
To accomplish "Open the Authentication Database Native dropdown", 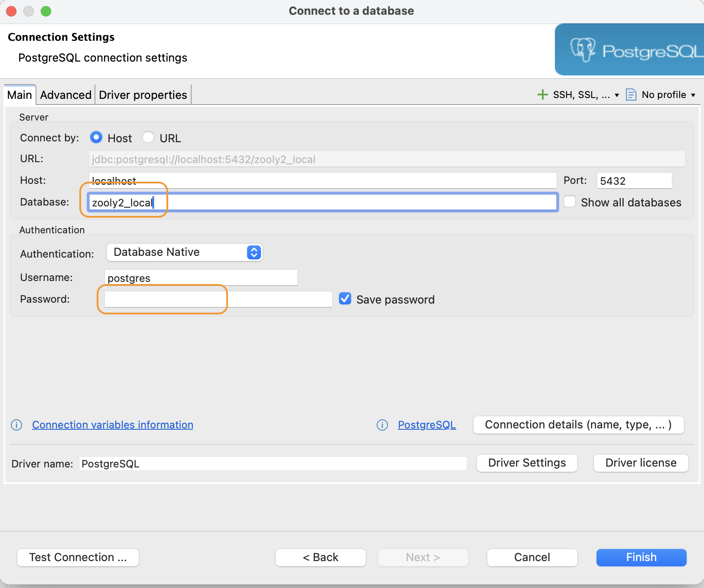I will pyautogui.click(x=184, y=252).
